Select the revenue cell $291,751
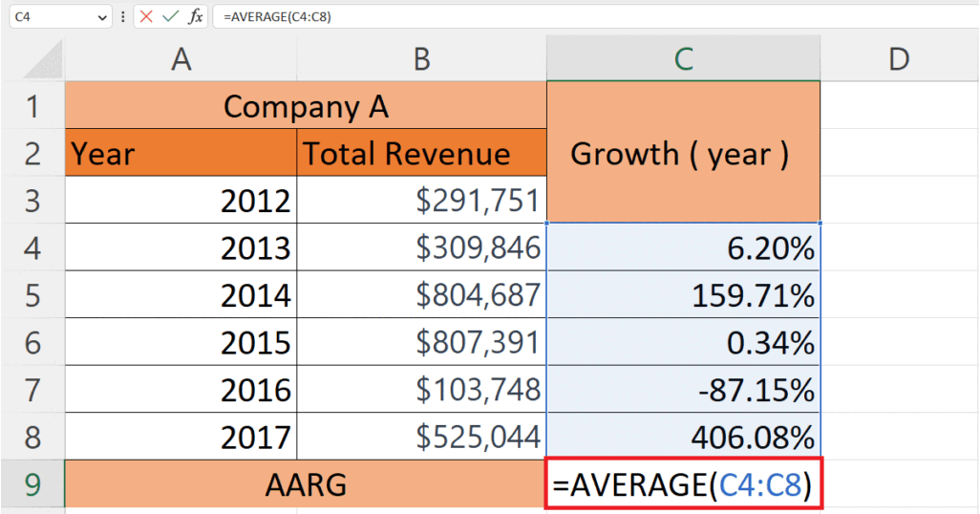The image size is (980, 514). click(x=422, y=200)
